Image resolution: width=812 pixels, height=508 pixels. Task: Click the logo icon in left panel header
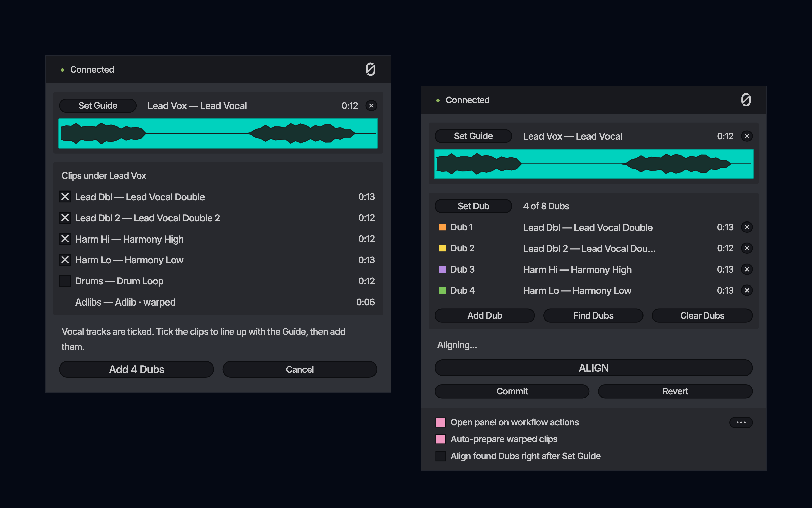tap(370, 70)
